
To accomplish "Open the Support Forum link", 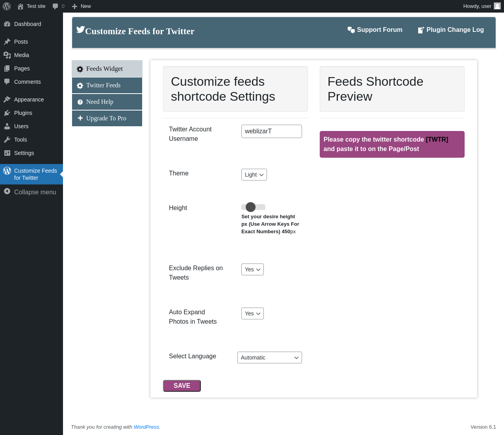I will [x=375, y=30].
